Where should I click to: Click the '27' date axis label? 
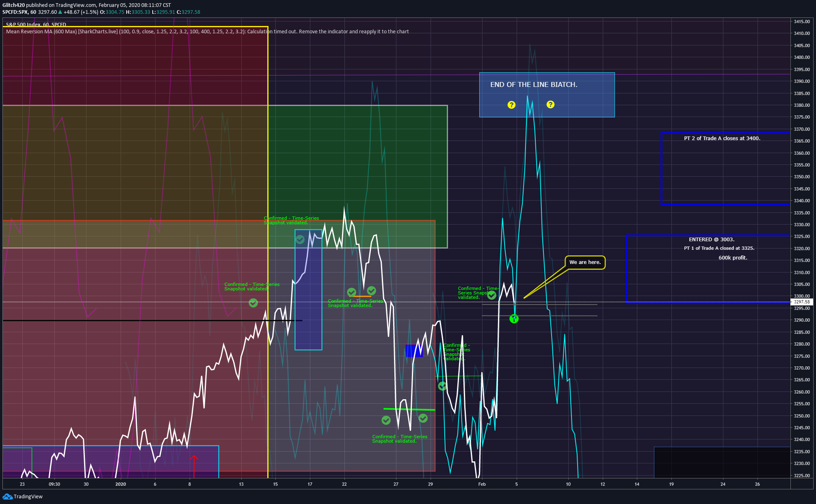click(396, 484)
